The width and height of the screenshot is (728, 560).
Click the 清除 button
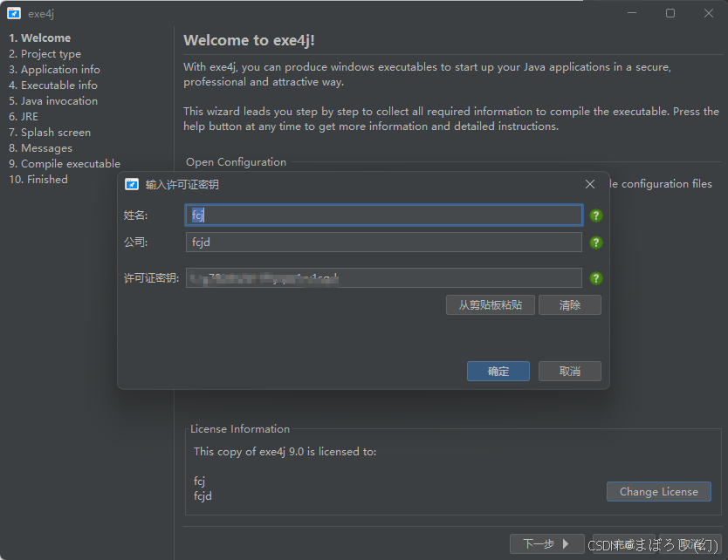click(570, 305)
